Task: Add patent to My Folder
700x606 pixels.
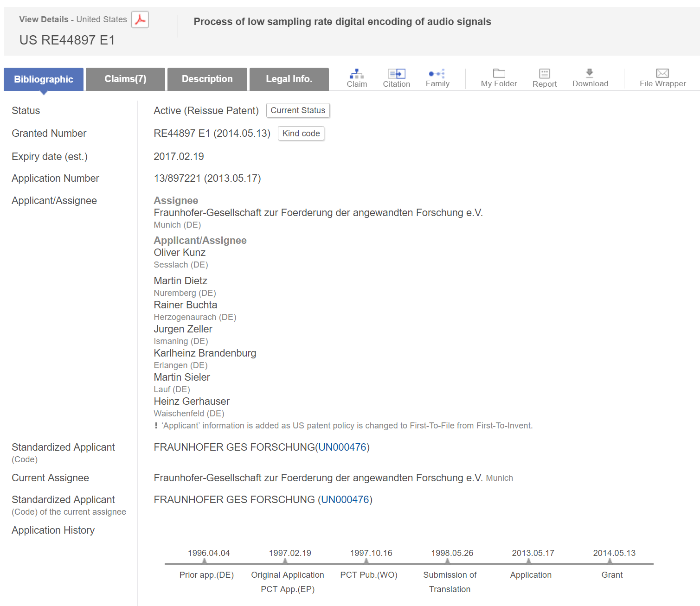Action: coord(499,74)
